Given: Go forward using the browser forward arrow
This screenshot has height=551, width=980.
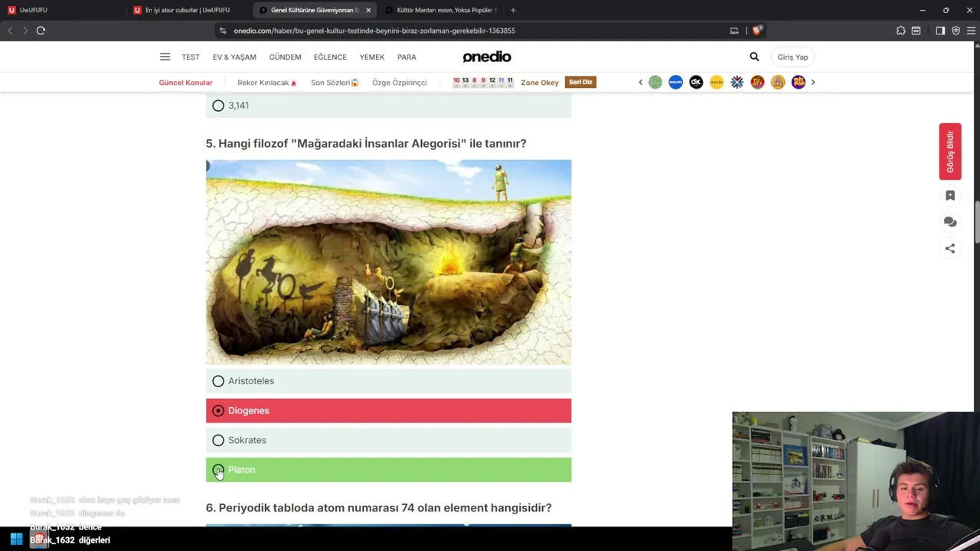Looking at the screenshot, I should click(24, 31).
